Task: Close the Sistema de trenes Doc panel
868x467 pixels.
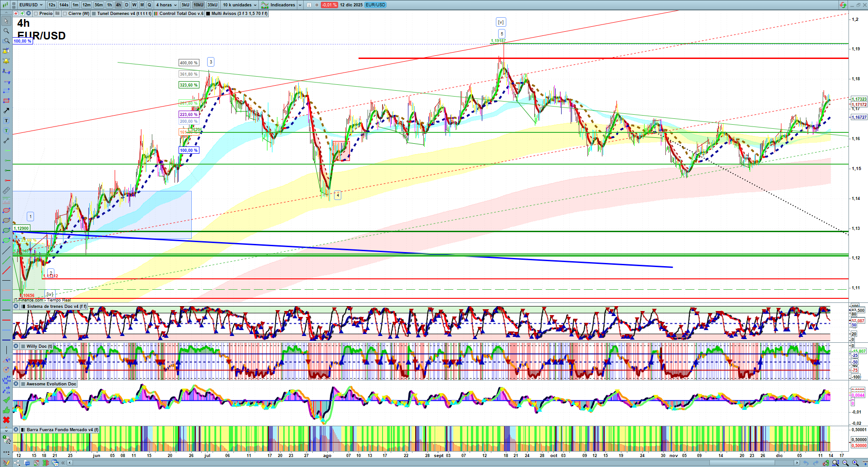Action: pos(16,306)
